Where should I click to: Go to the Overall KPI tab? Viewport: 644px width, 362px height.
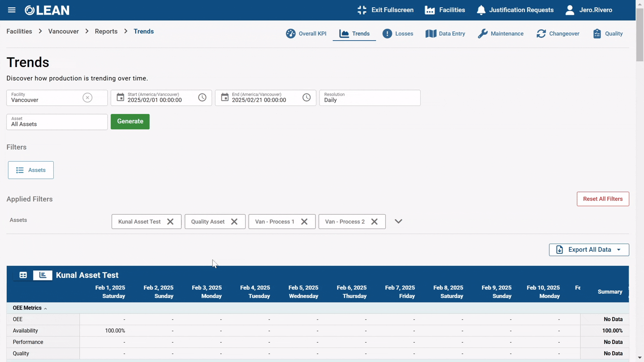pyautogui.click(x=306, y=33)
